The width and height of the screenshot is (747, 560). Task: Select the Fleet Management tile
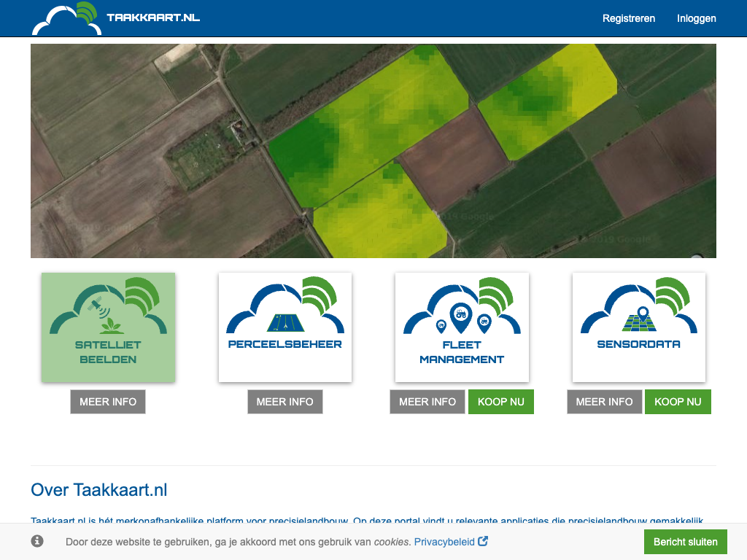point(462,327)
